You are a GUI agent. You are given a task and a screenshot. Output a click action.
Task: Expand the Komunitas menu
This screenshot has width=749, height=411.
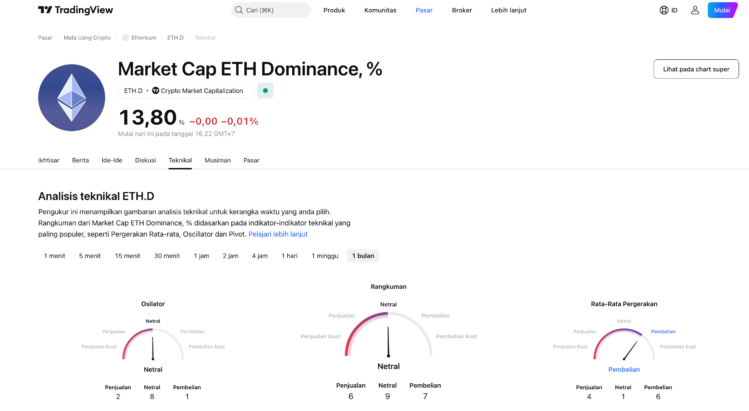pyautogui.click(x=380, y=10)
